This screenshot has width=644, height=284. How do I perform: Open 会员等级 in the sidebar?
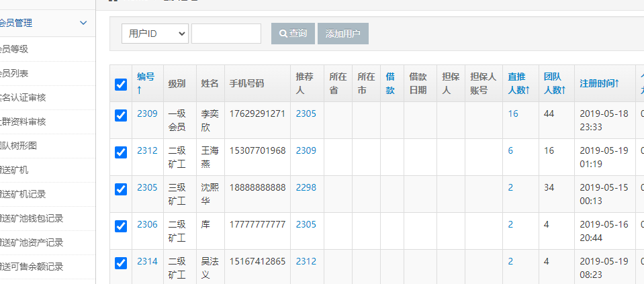tap(13, 49)
